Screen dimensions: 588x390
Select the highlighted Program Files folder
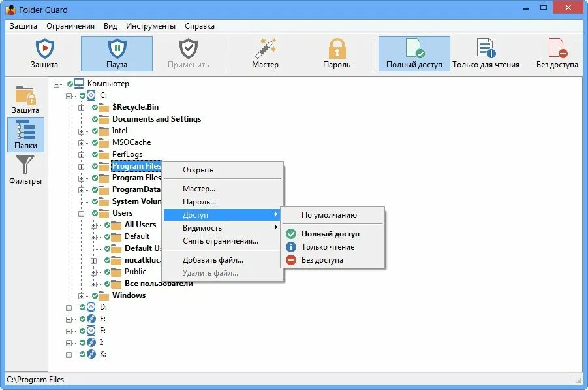click(136, 166)
